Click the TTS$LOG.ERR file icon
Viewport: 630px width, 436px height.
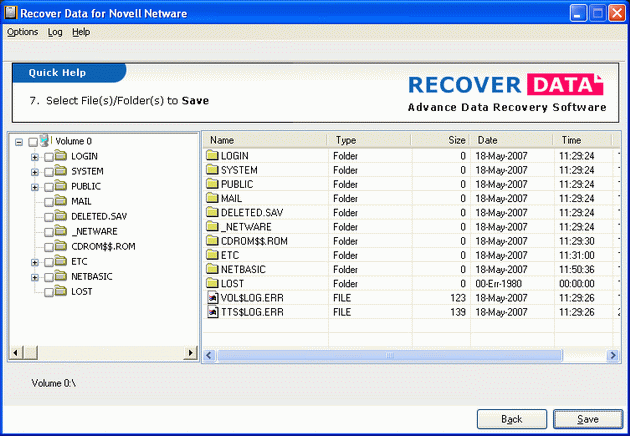pyautogui.click(x=212, y=312)
